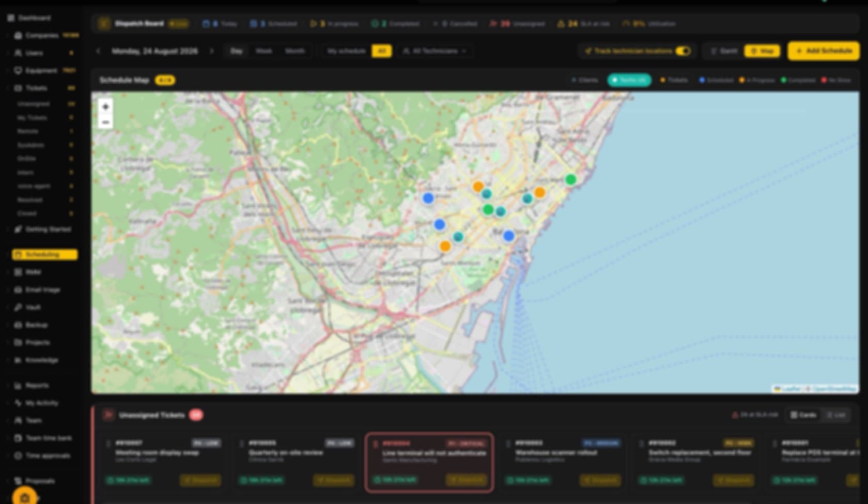Open the Dashboard sidebar icon
This screenshot has height=504, width=868.
(x=11, y=18)
